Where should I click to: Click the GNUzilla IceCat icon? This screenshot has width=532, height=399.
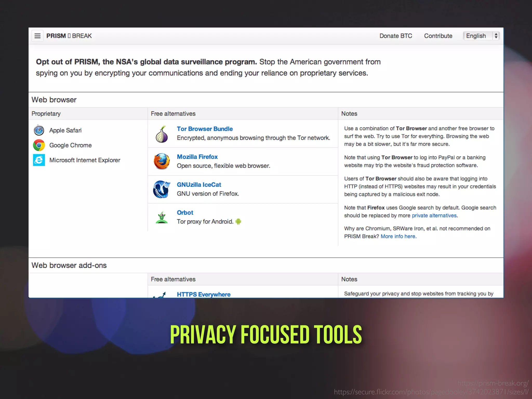162,189
